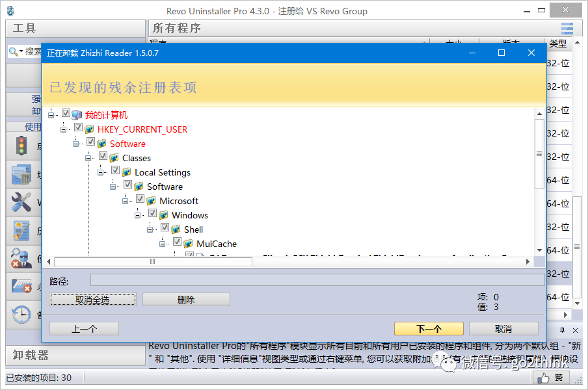Collapse the Local Settings node

click(x=101, y=172)
